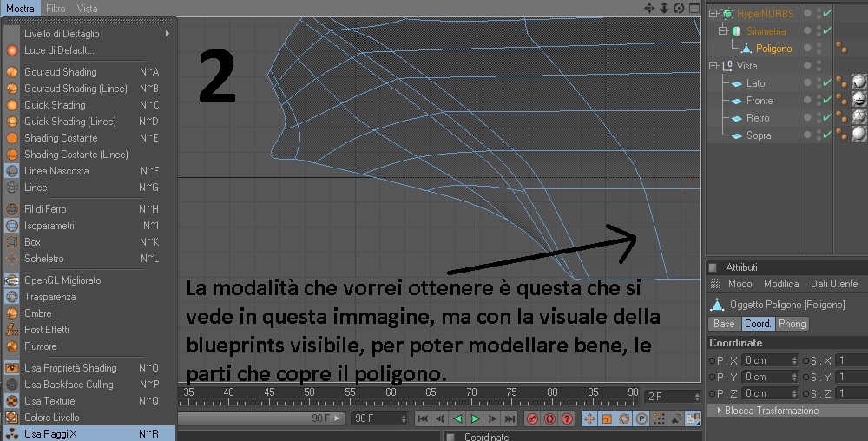Jump to the end of animation
This screenshot has height=441, width=868.
[x=510, y=418]
